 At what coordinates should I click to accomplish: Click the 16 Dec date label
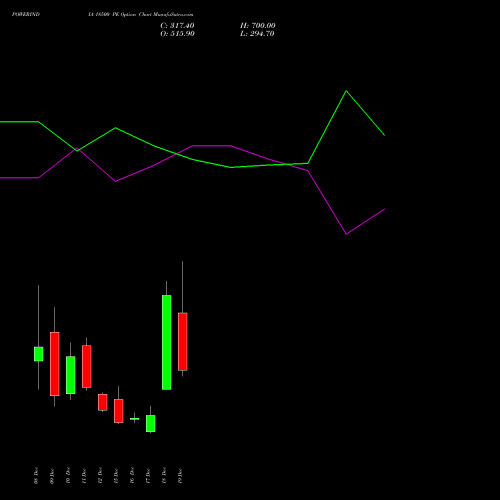(132, 476)
